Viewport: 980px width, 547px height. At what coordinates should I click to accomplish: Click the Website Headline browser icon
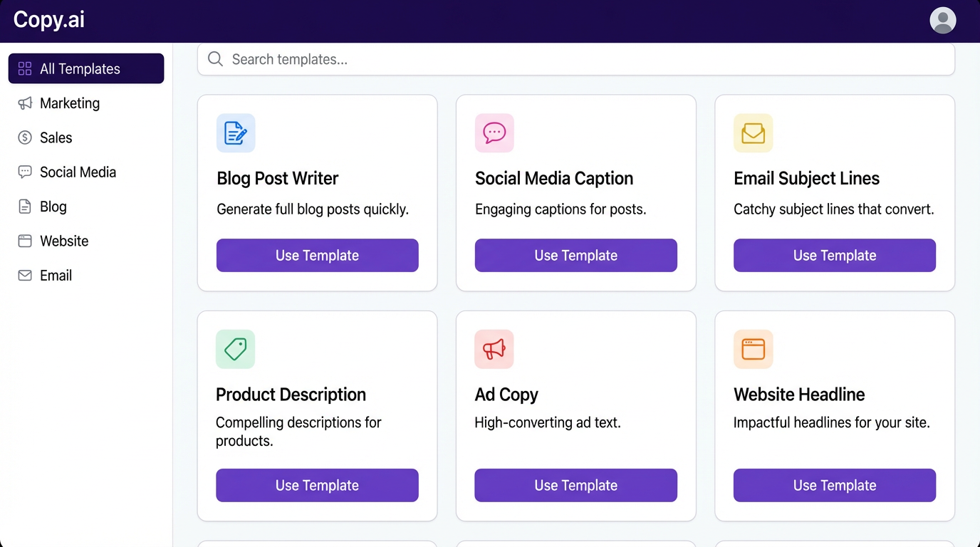coord(753,349)
